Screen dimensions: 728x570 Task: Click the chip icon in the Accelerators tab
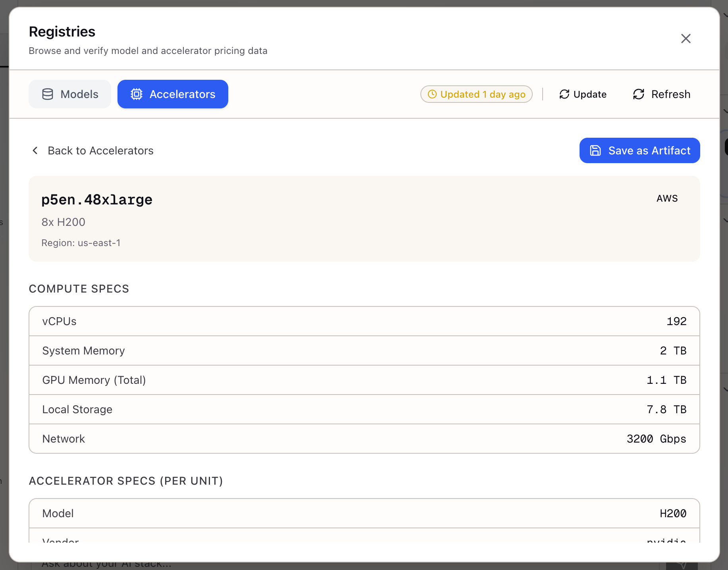coord(136,94)
